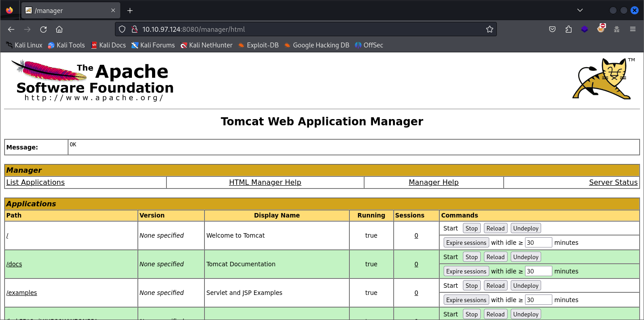Click the FoxyProxy fox extension icon
Viewport: 644px width, 320px height.
(x=601, y=29)
